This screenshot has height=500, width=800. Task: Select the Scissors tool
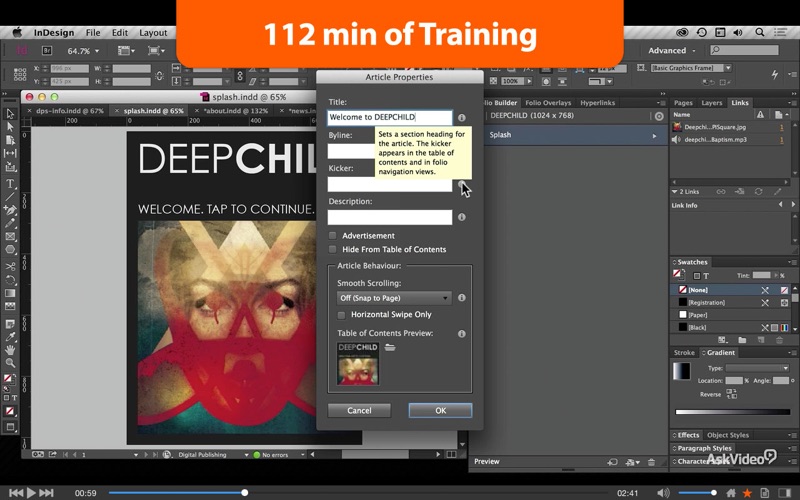(10, 266)
